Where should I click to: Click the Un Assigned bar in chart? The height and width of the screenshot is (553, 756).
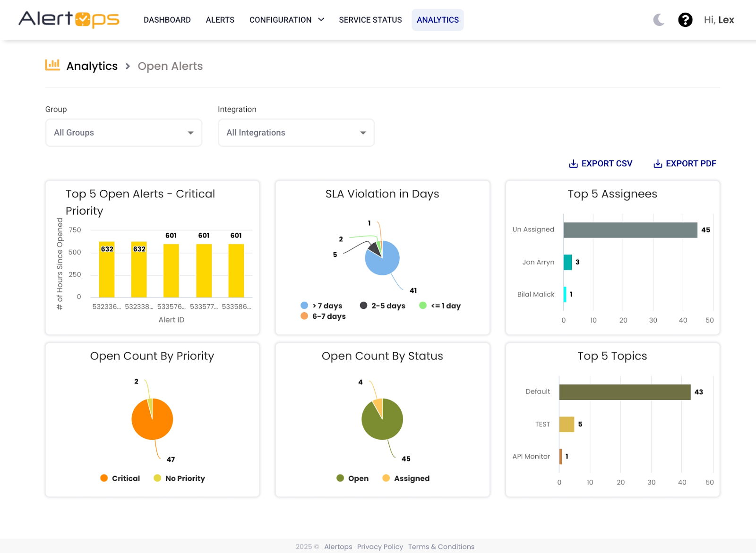point(630,230)
